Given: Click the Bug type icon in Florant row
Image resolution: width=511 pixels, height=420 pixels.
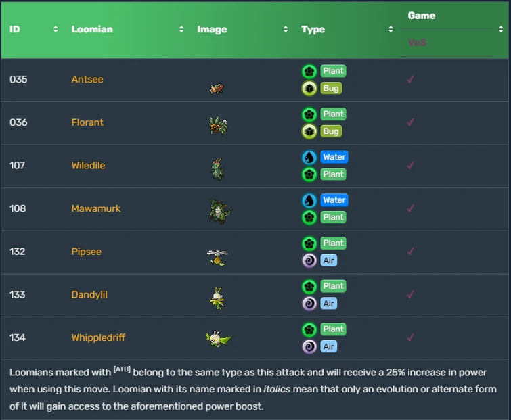Looking at the screenshot, I should point(309,131).
